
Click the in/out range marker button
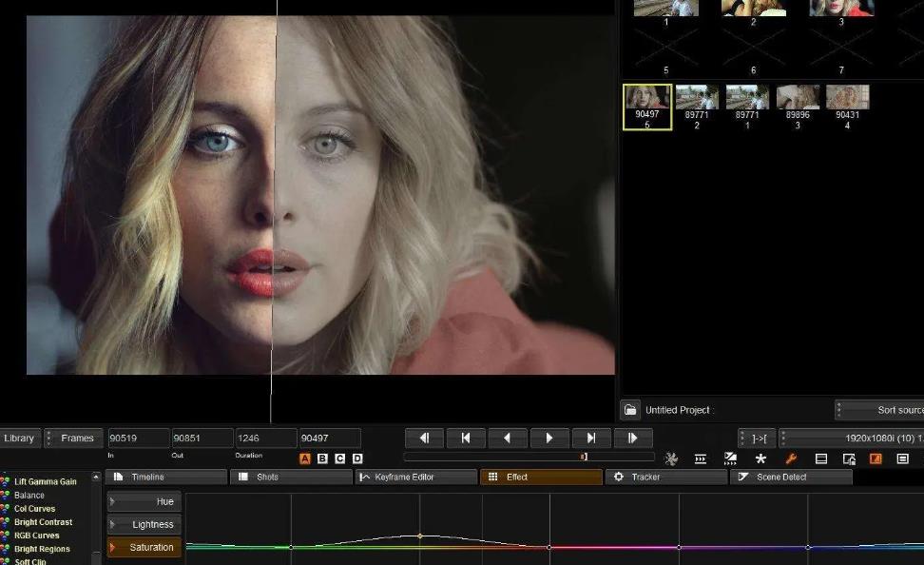758,438
